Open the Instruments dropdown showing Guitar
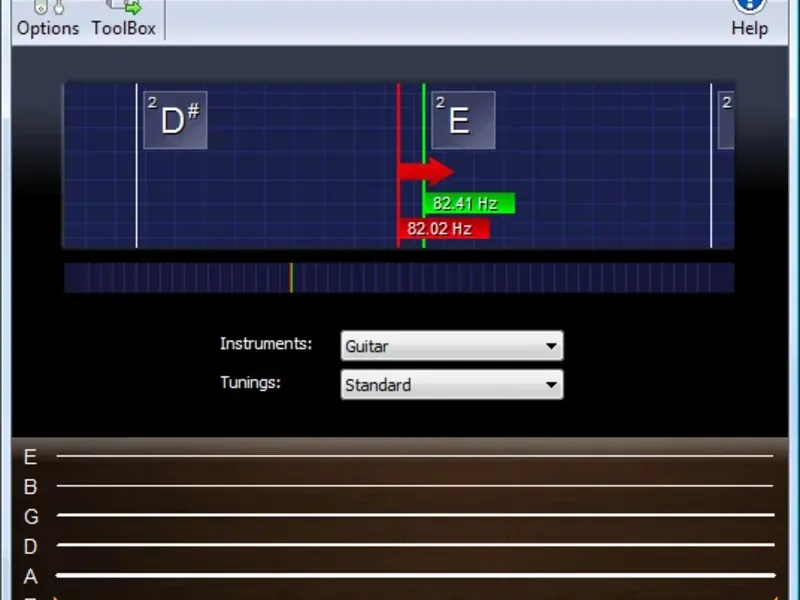 pos(452,346)
